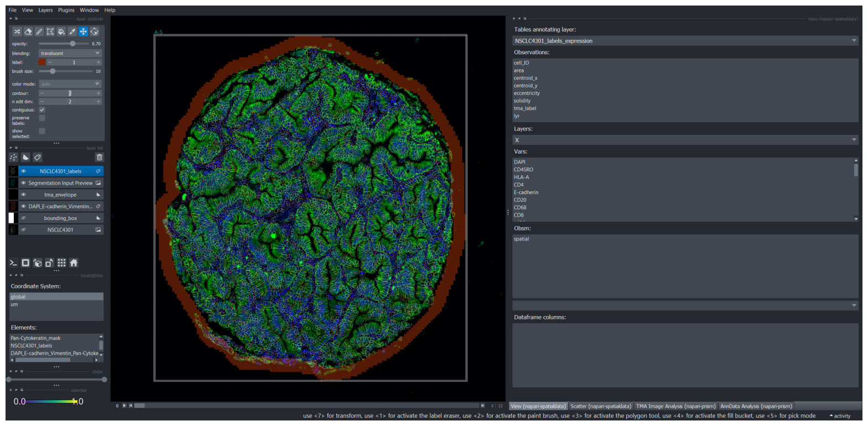Enable the show selected checkbox
Viewport: 868px width, 426px height.
42,131
